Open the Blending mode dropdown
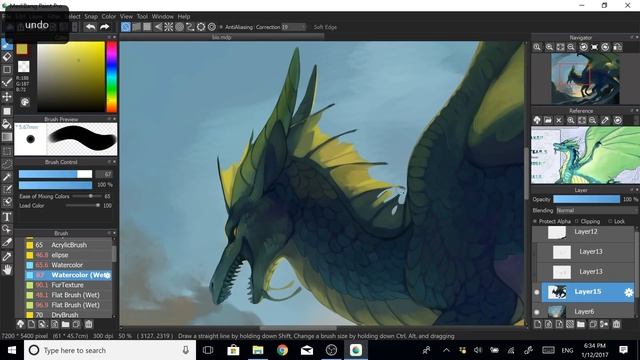The height and width of the screenshot is (360, 640). tap(596, 211)
